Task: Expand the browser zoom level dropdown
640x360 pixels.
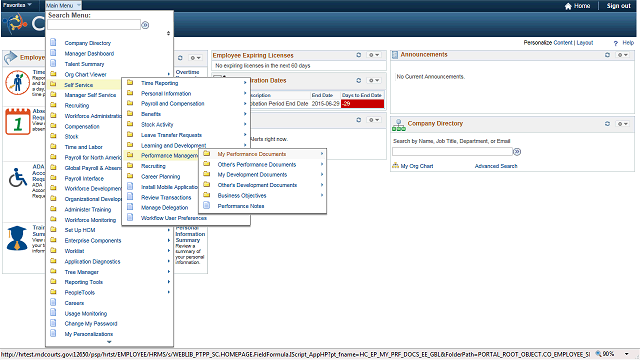Action: point(627,354)
